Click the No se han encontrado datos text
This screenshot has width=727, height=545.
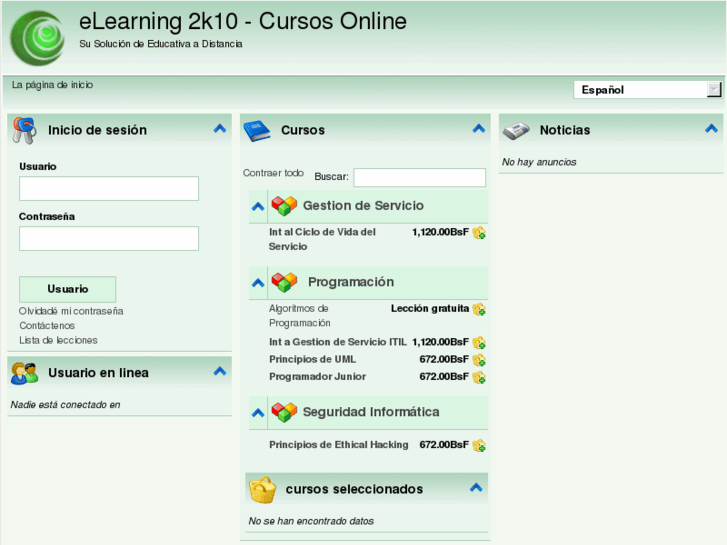(x=311, y=521)
